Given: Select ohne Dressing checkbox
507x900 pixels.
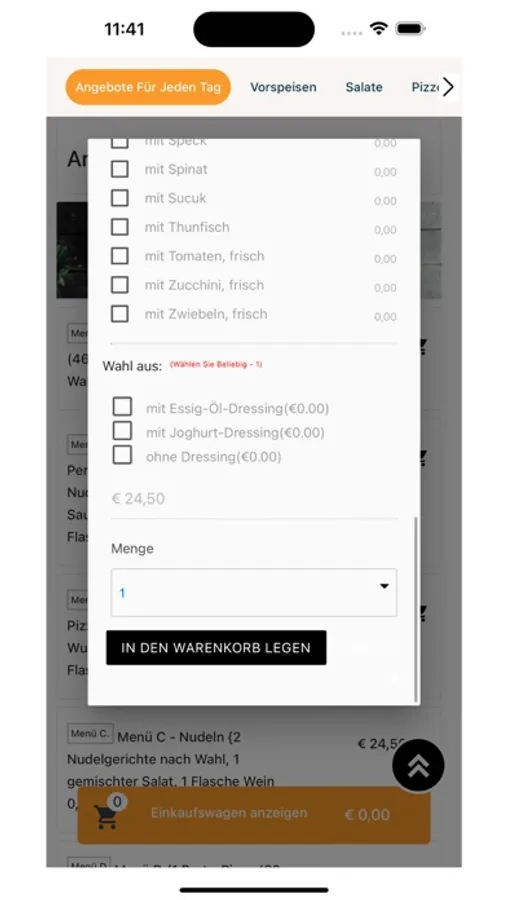Looking at the screenshot, I should 122,455.
